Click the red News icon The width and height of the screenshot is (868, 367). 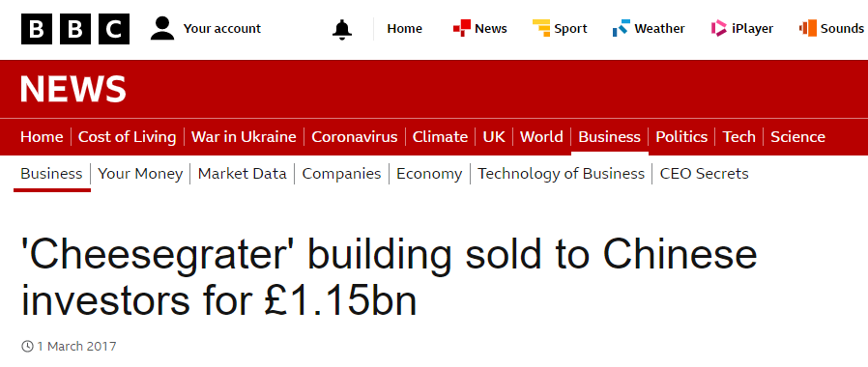462,28
